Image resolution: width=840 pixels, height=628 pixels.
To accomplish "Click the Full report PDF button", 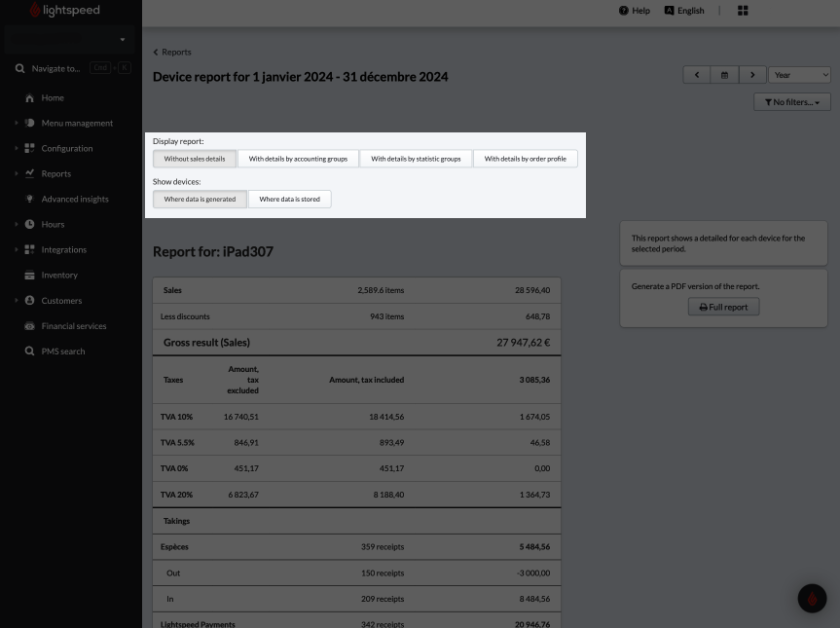I will (723, 307).
